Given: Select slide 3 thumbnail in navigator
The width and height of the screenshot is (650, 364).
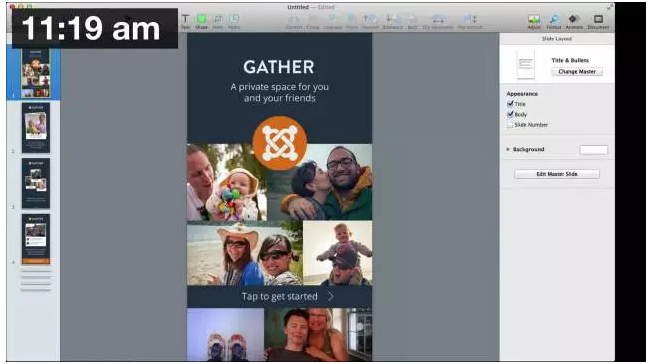Looking at the screenshot, I should click(x=36, y=183).
